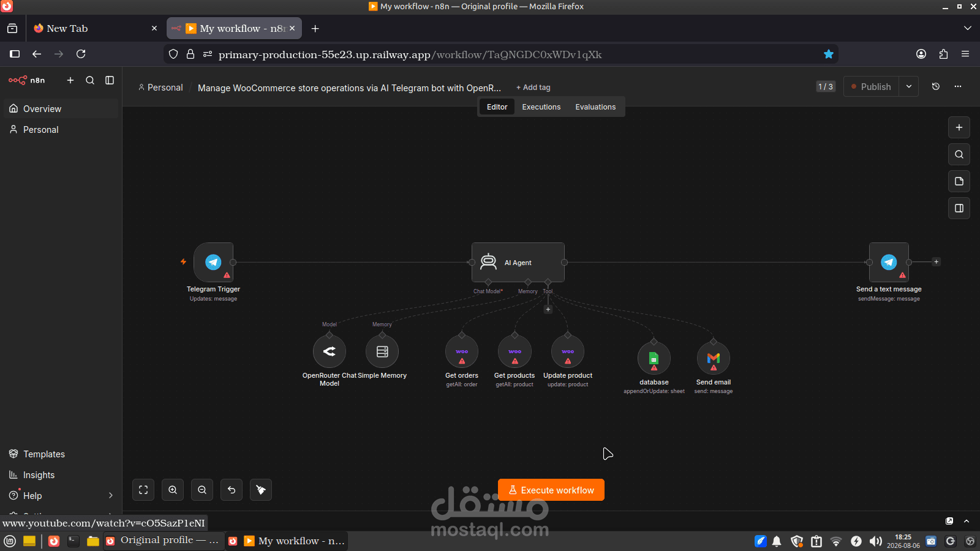The image size is (980, 551).
Task: Open the Publish dropdown arrow
Action: click(909, 86)
